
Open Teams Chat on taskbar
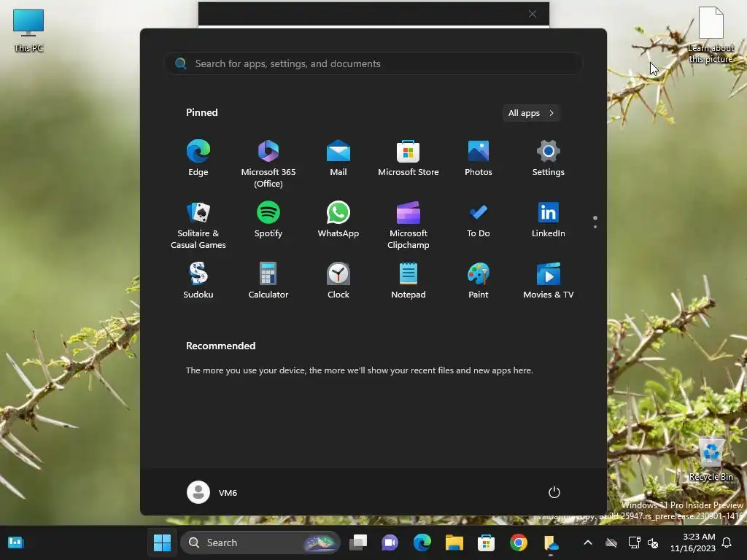coord(390,542)
